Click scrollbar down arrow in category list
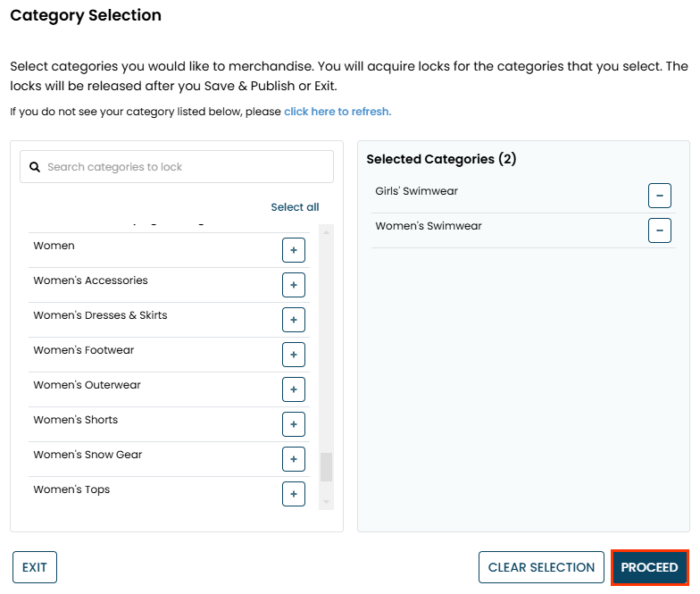Screen dimensions: 700x594 click(x=326, y=502)
